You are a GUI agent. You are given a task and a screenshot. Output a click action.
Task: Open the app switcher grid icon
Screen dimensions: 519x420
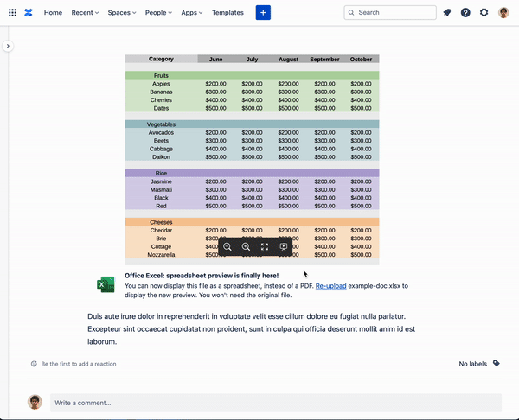click(12, 13)
